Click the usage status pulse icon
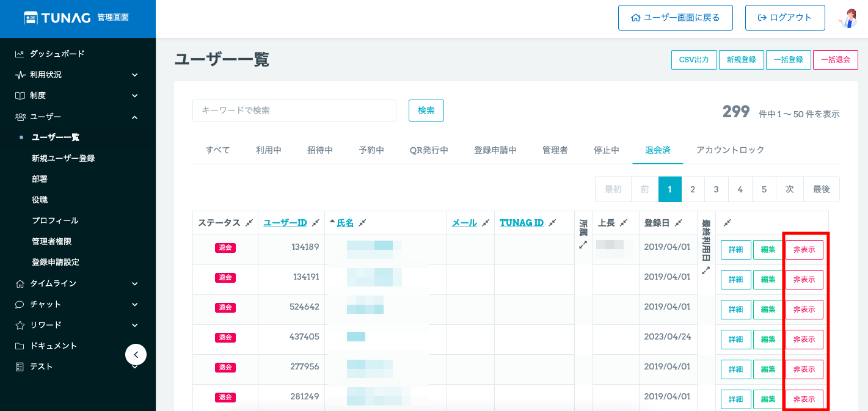868x411 pixels. coord(20,75)
